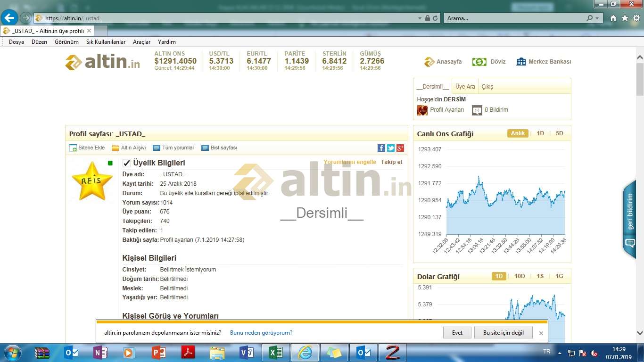Click the Windows Start orb

coord(12,353)
